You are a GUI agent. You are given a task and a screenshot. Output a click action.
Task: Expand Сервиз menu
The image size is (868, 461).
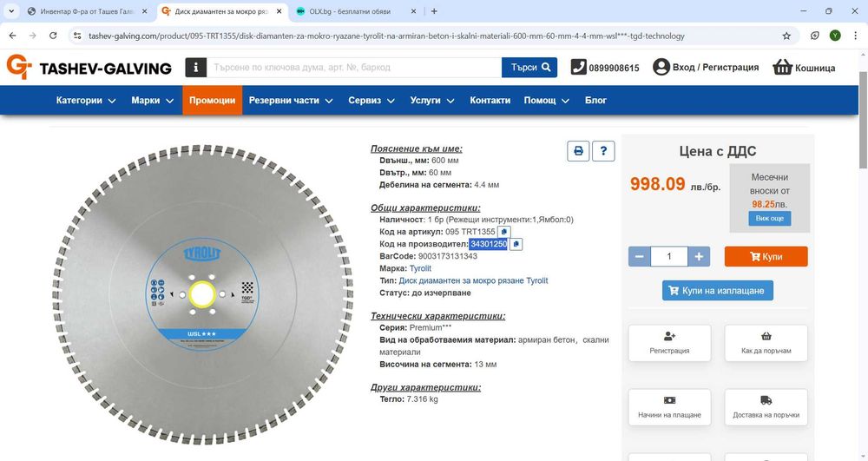[x=372, y=100]
